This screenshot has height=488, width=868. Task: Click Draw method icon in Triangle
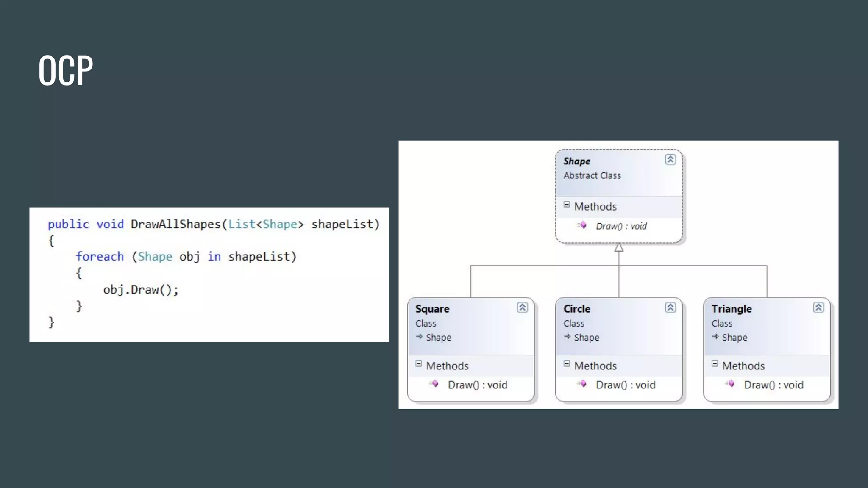click(x=730, y=384)
